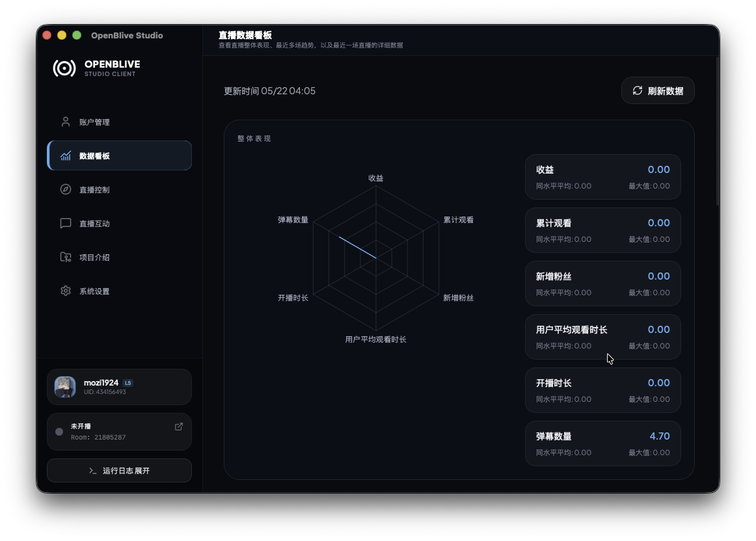This screenshot has width=756, height=541.
Task: Open the 账户管理 menu item
Action: tap(119, 122)
